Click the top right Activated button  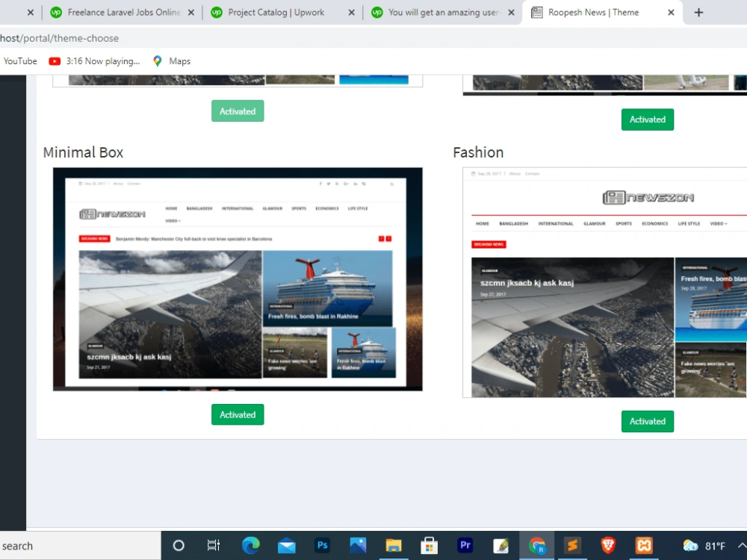648,119
